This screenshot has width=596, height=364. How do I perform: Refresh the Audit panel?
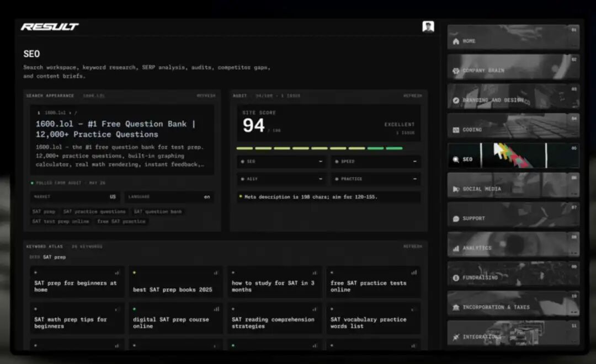[x=412, y=96]
